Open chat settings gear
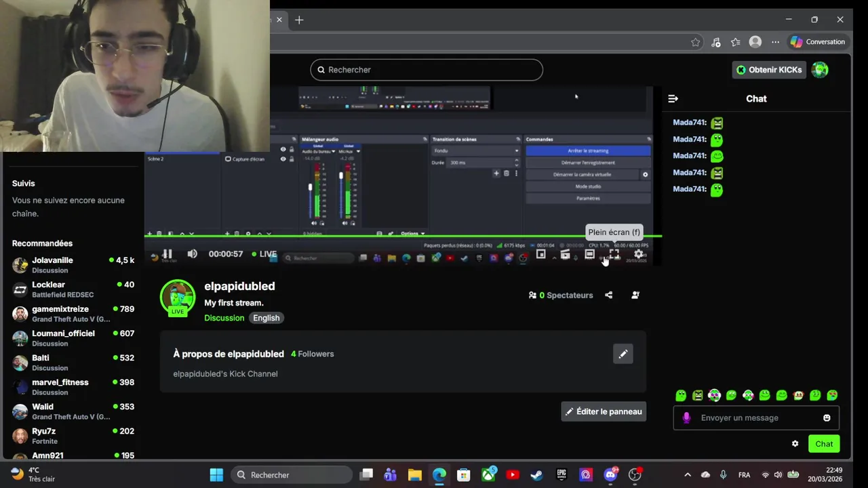The height and width of the screenshot is (488, 868). (795, 444)
